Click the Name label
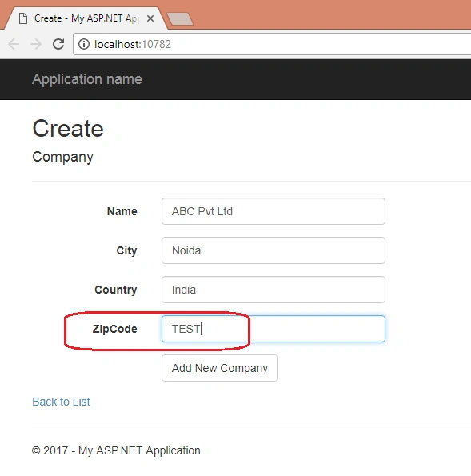471x476 pixels. tap(122, 211)
